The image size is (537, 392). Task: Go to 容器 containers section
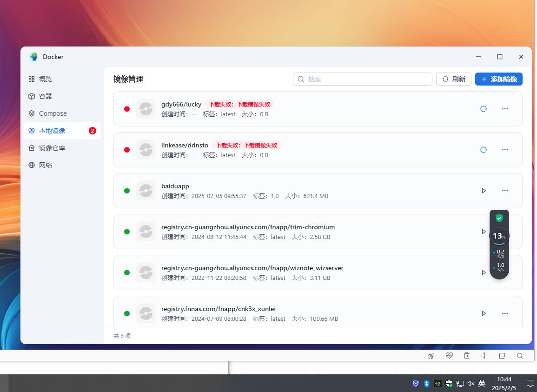click(62, 96)
